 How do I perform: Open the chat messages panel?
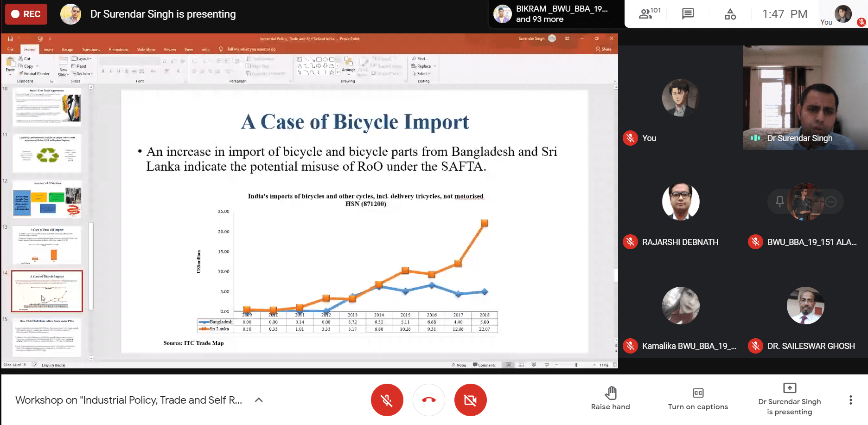tap(688, 14)
